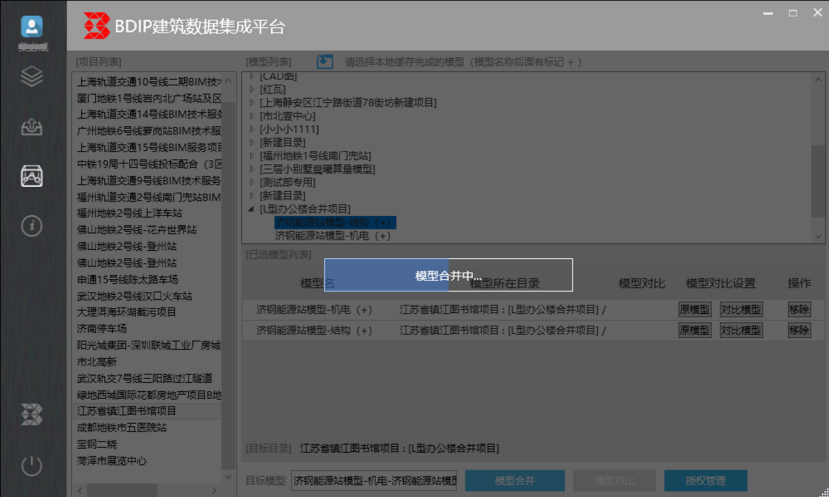Click the power logout icon in sidebar
The height and width of the screenshot is (497, 829).
pyautogui.click(x=32, y=465)
